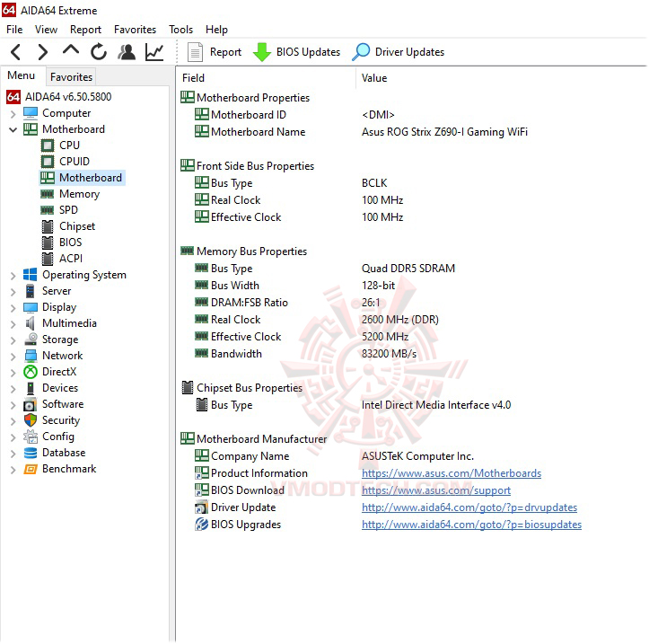Click the Server tower icon
Screen dimensions: 649x644
[31, 291]
